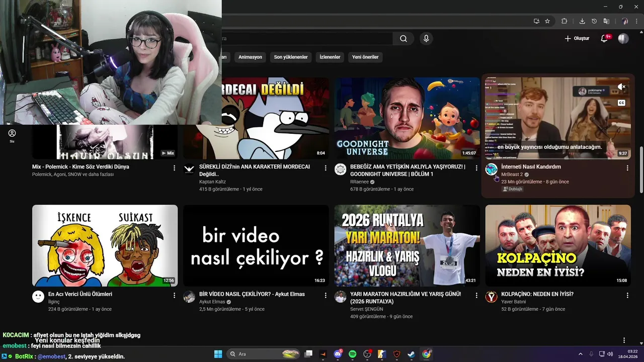Screen dimensions: 644x362
Task: Open options for En Acı Verici Ünlü Ölümleri
Action: tap(175, 296)
